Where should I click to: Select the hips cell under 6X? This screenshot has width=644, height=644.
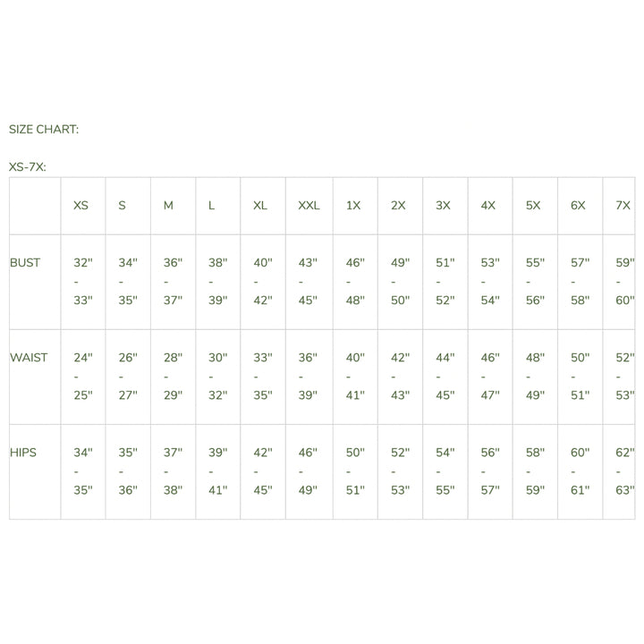pos(580,471)
